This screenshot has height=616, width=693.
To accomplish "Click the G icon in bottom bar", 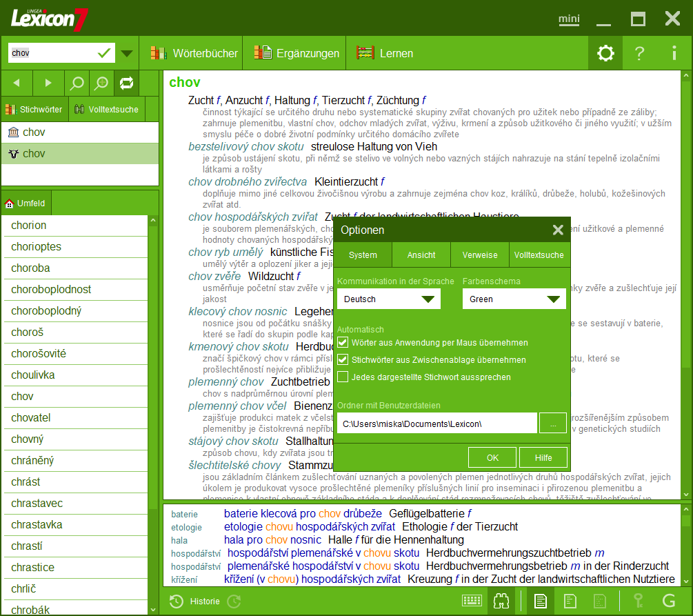I will (x=669, y=601).
